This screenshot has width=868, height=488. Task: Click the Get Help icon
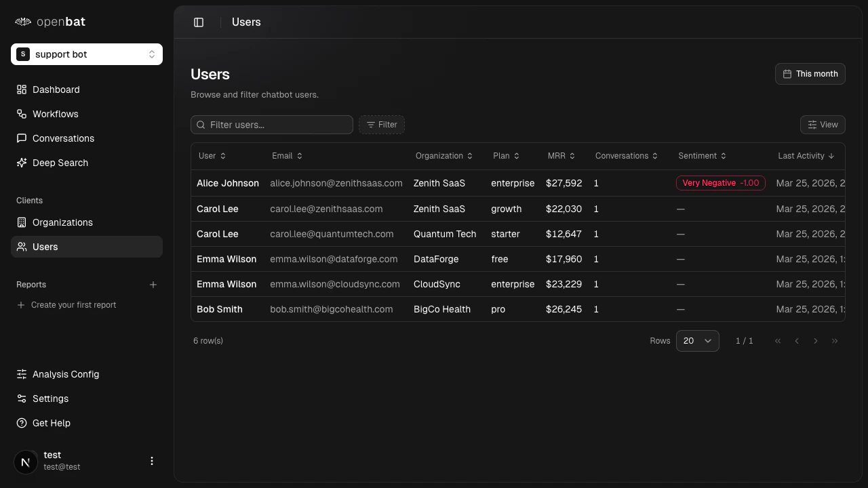pyautogui.click(x=21, y=423)
